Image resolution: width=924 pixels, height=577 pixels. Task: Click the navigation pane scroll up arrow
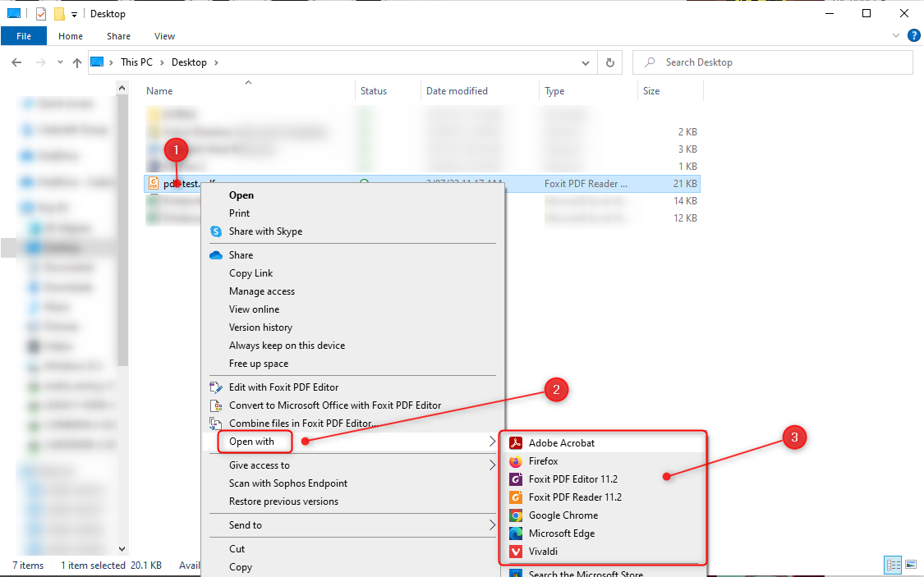(x=122, y=89)
